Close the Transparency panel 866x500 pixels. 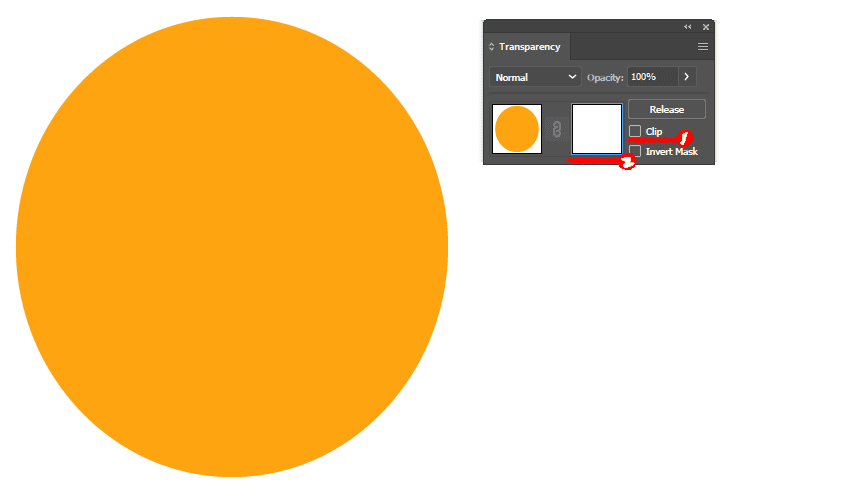[x=706, y=27]
